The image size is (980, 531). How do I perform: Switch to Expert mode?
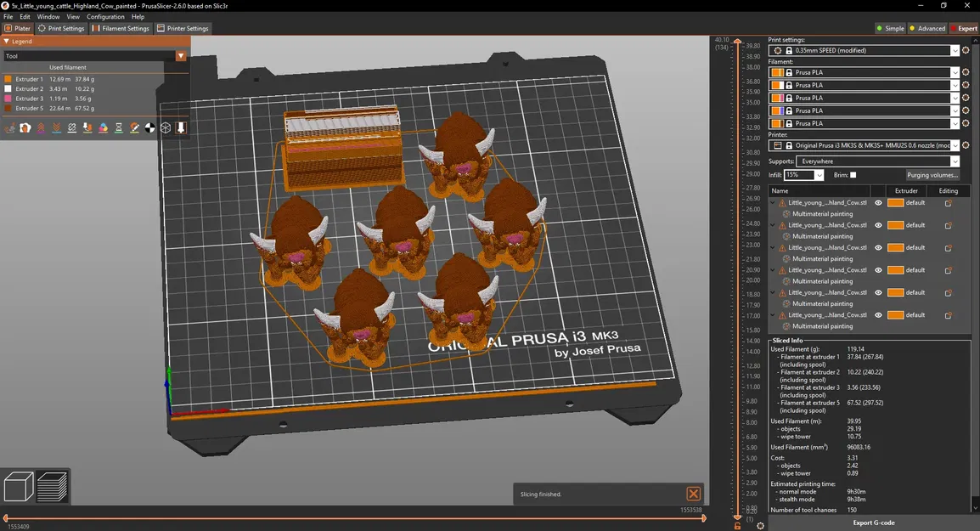964,28
